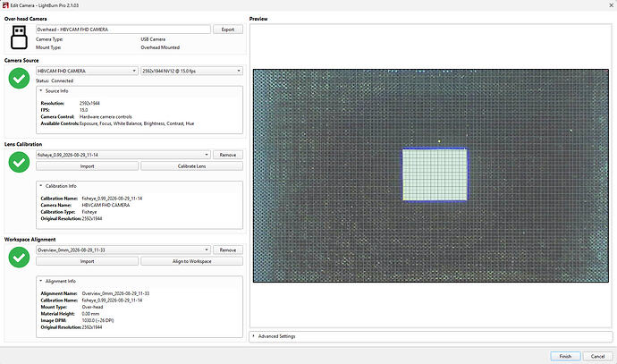
Task: Click the Material Height '0.00 mm' value
Action: point(90,314)
